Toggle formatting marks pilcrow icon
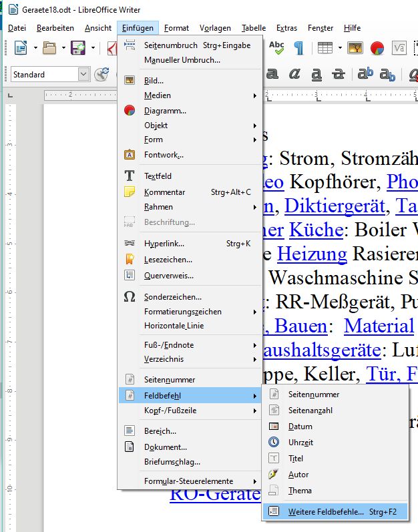The image size is (418, 532). 298,48
